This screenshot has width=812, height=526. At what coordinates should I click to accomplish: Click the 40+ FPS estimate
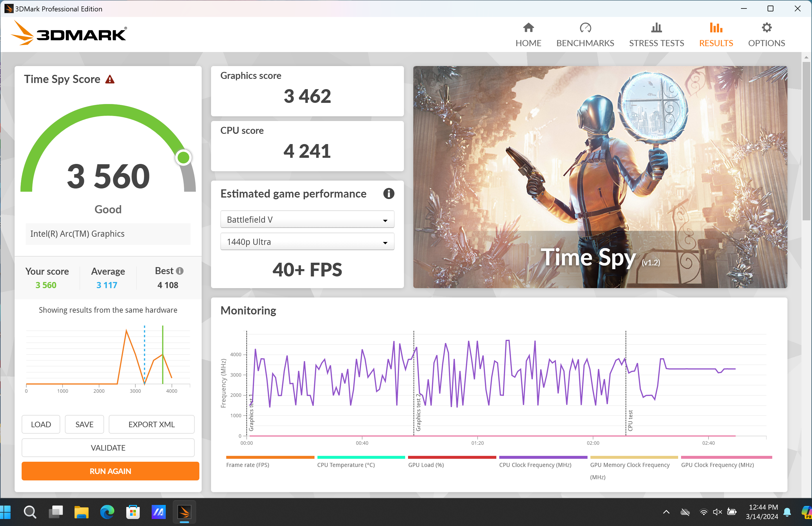(307, 269)
